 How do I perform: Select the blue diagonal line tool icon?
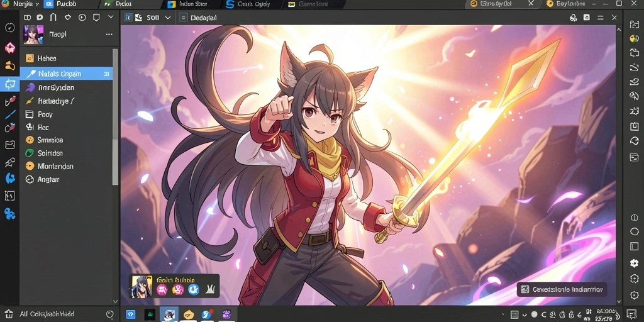pos(10,114)
